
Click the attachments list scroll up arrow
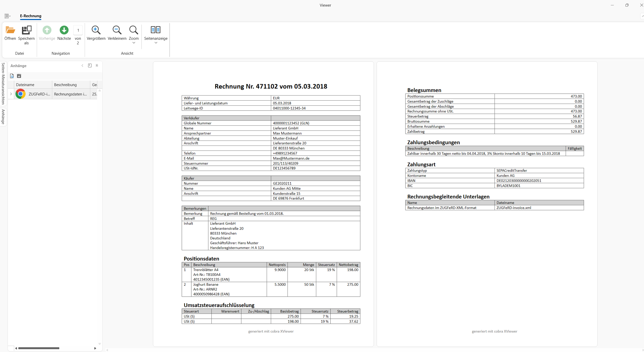pos(100,90)
